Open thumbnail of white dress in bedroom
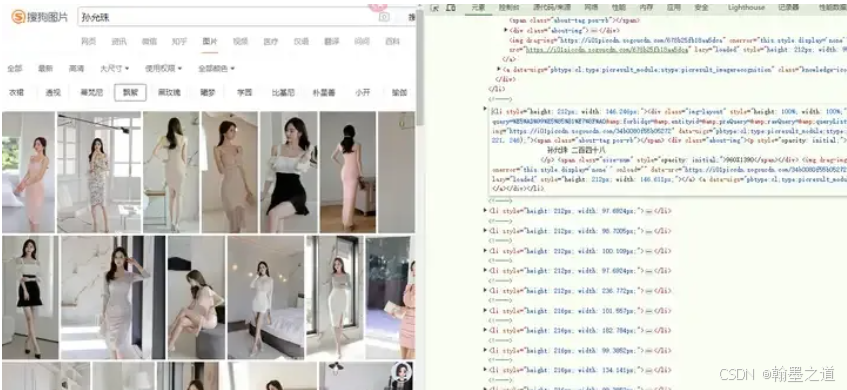Image resolution: width=847 pixels, height=390 pixels. click(265, 297)
